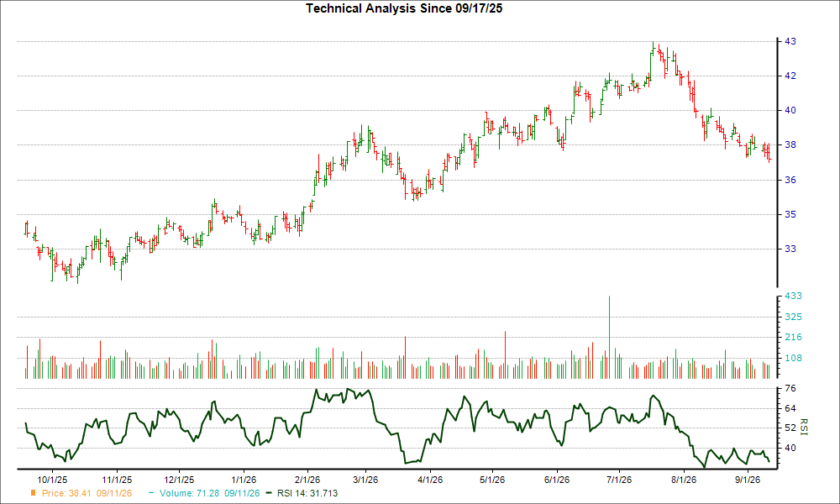Click the tallest green volume spike bar
The height and width of the screenshot is (504, 840).
point(609,337)
